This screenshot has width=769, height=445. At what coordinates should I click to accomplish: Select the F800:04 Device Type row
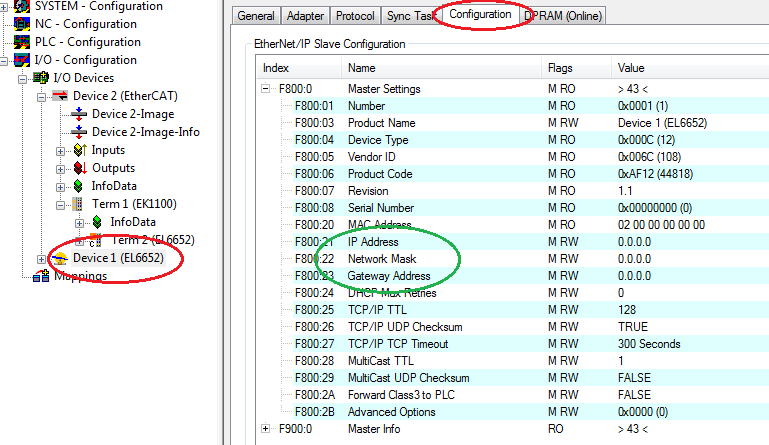pos(531,140)
